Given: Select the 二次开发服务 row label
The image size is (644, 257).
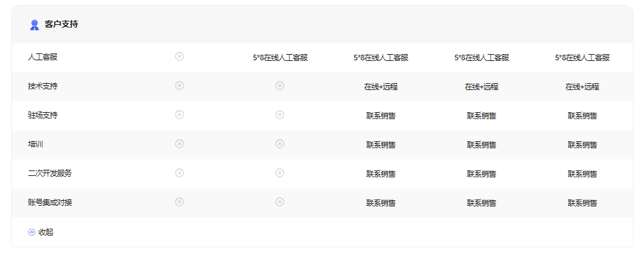Looking at the screenshot, I should [50, 173].
